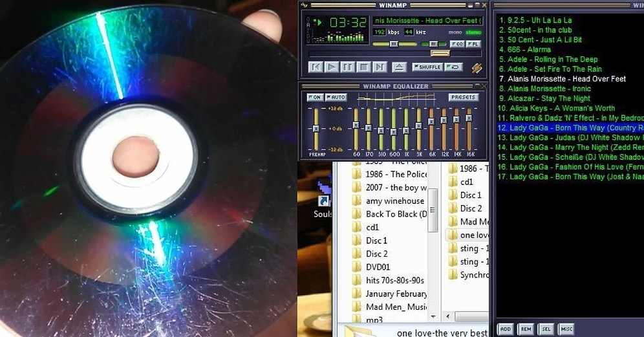The height and width of the screenshot is (337, 644).
Task: Click the song seek bar position handle
Action: point(440,53)
